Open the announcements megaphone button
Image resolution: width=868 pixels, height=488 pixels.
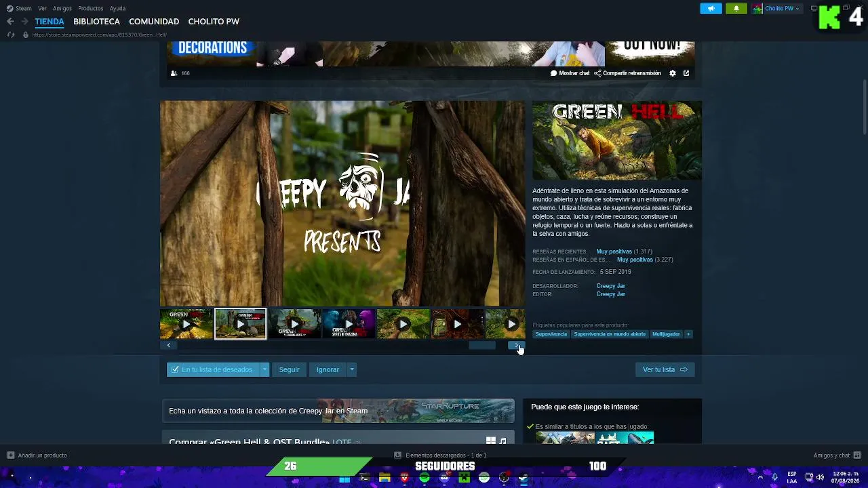pyautogui.click(x=711, y=9)
